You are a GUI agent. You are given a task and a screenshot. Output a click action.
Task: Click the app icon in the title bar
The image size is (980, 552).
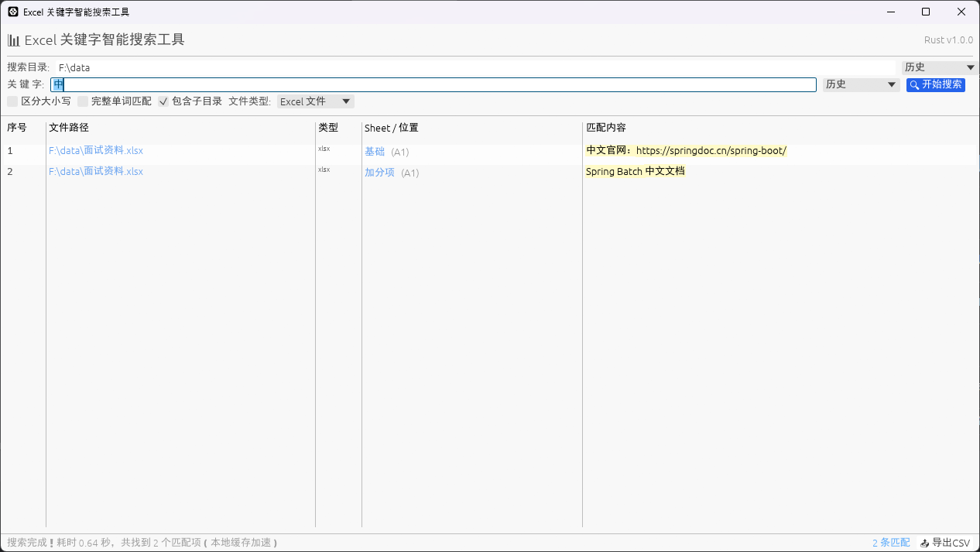(13, 12)
